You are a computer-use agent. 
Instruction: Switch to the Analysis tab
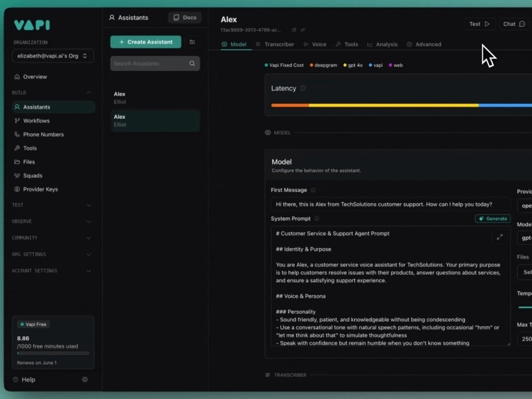(383, 44)
